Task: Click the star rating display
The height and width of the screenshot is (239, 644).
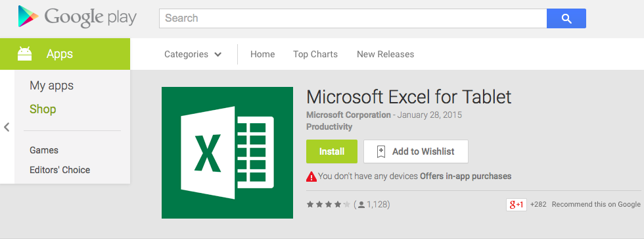Action: (x=329, y=205)
